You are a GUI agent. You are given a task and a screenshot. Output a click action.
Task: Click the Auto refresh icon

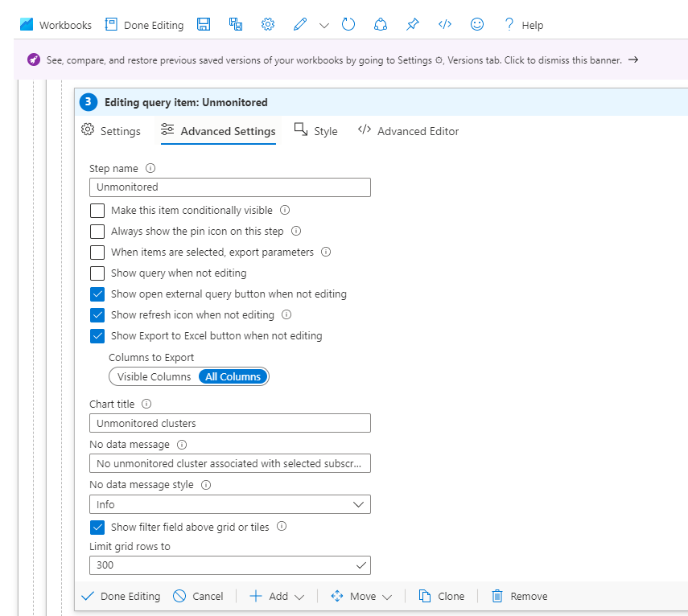pos(348,24)
